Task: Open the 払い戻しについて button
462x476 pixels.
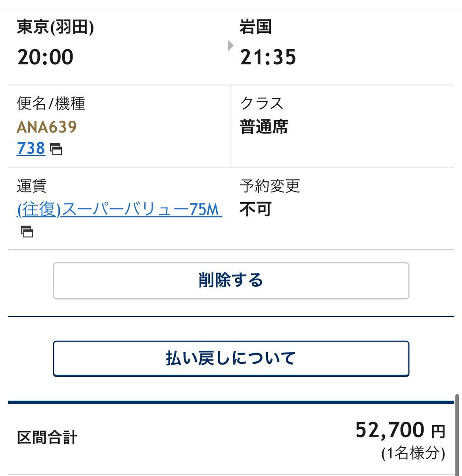Action: pyautogui.click(x=231, y=358)
